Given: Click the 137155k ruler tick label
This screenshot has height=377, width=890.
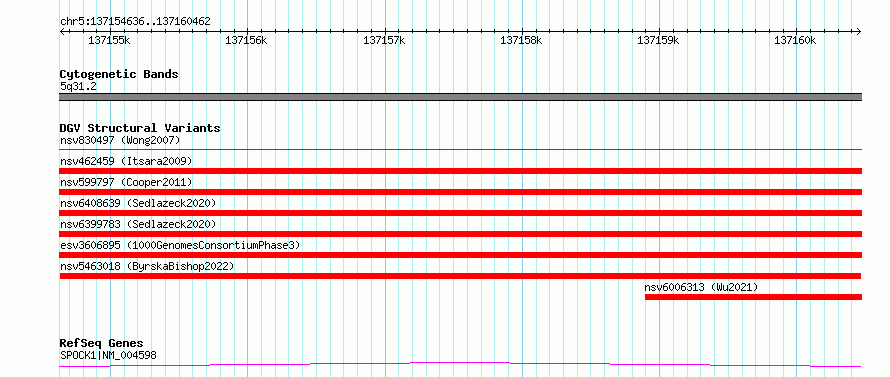Looking at the screenshot, I should 109,40.
